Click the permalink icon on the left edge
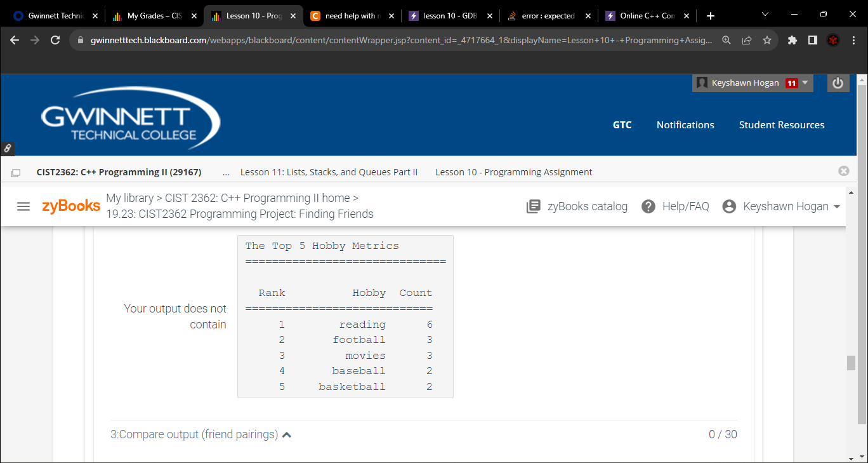Image resolution: width=868 pixels, height=463 pixels. pos(8,148)
